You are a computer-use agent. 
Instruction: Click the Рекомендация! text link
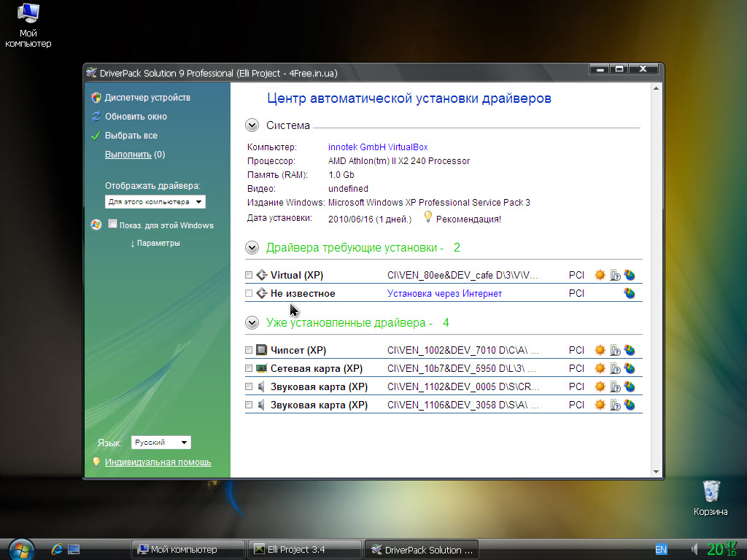point(468,219)
